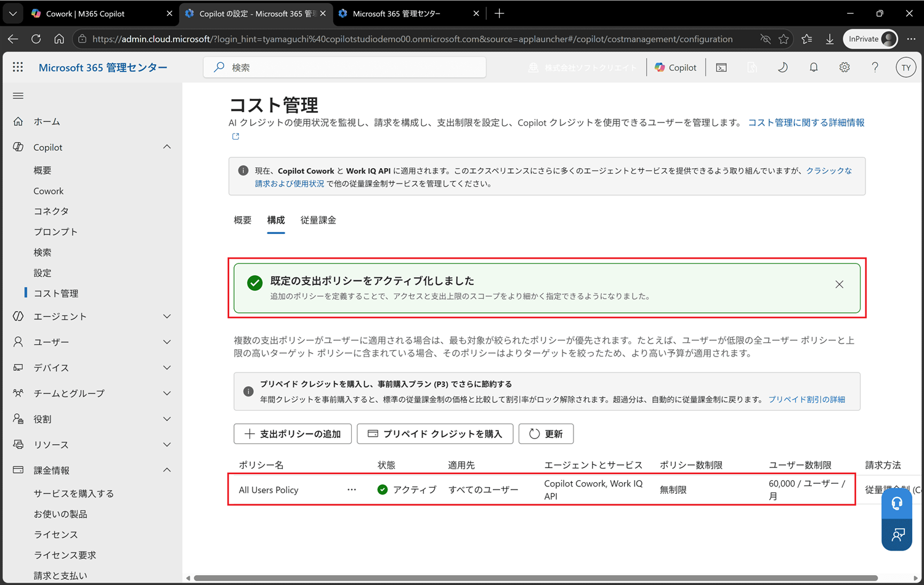Click the browser home icon

tap(59, 39)
